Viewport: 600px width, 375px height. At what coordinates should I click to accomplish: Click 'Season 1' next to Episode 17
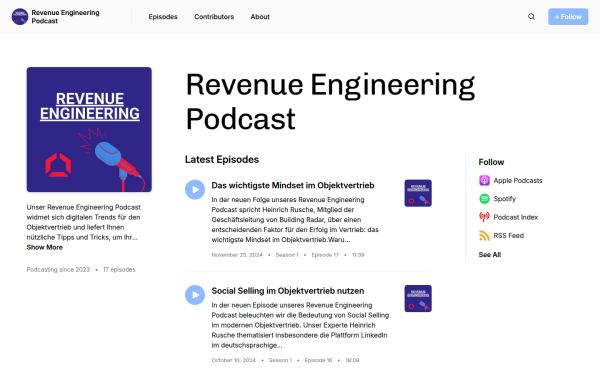(x=287, y=255)
